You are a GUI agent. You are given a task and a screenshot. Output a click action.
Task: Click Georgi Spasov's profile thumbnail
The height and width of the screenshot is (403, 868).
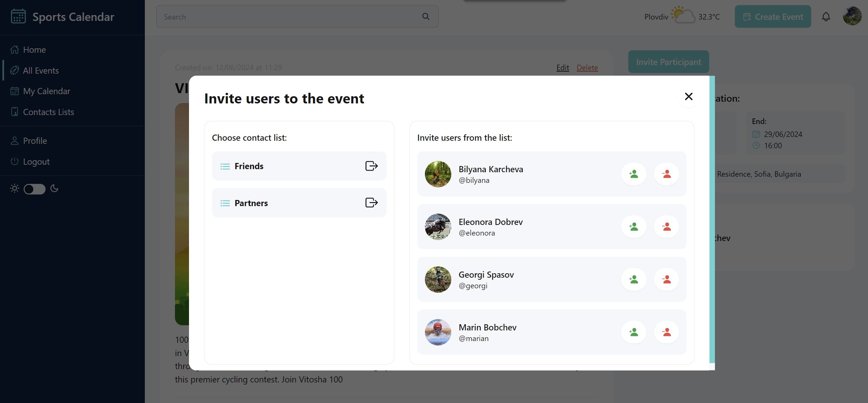tap(438, 279)
